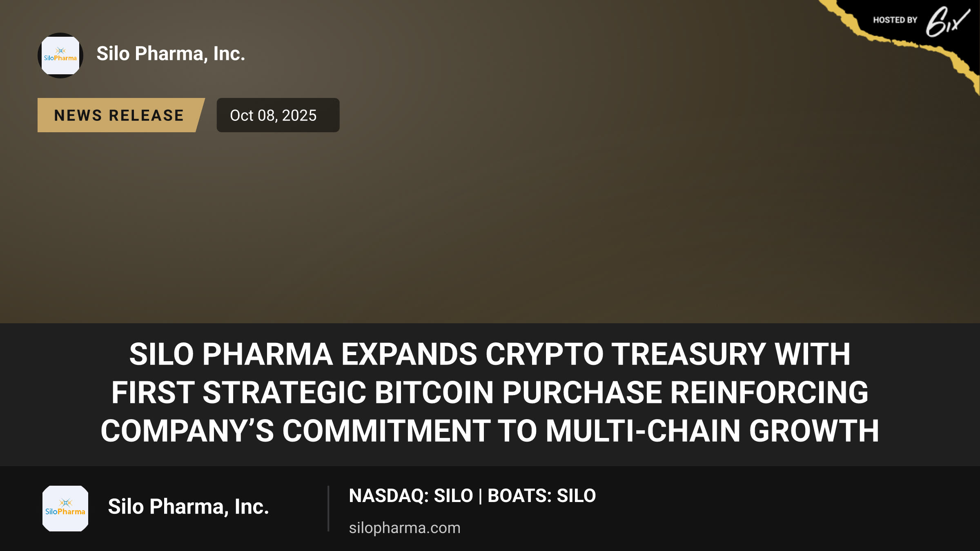Click the headline line about multi-chain growth
980x551 pixels.
click(490, 431)
